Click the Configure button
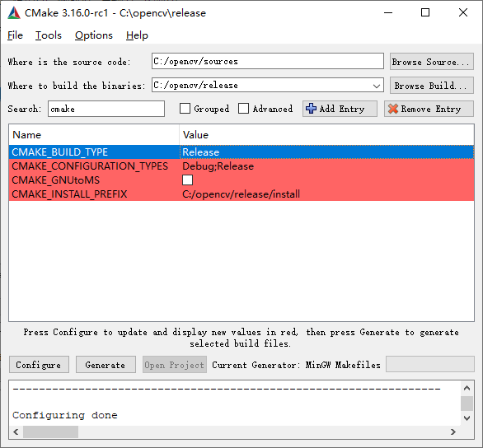This screenshot has height=448, width=483. pos(39,365)
